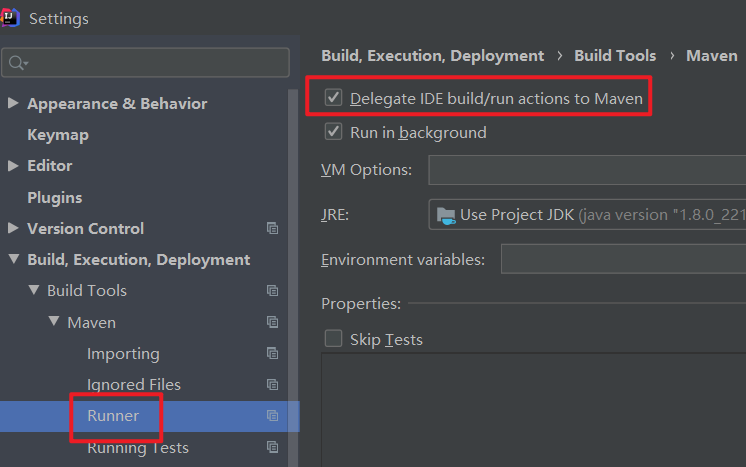Open the Plugins settings page

55,197
